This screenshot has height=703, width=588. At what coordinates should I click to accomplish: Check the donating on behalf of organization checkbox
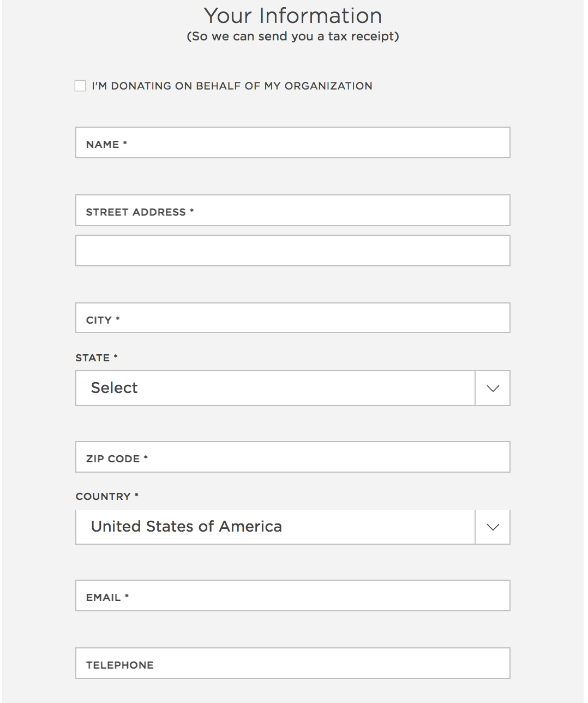pos(80,86)
